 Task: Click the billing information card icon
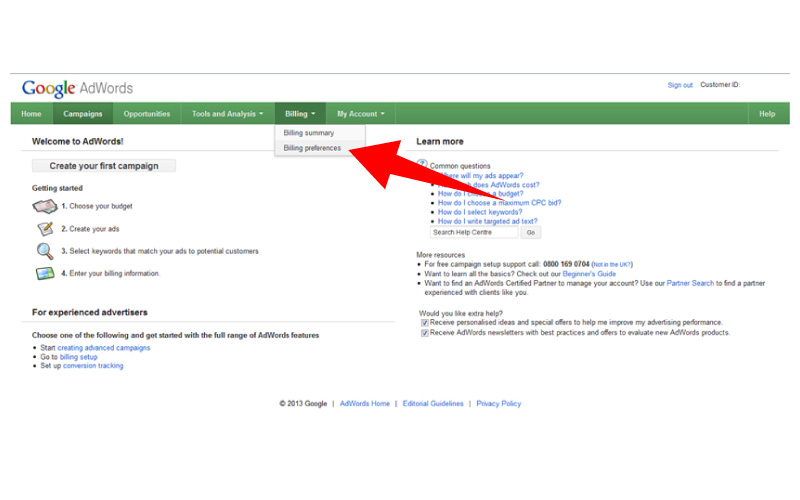pos(45,274)
